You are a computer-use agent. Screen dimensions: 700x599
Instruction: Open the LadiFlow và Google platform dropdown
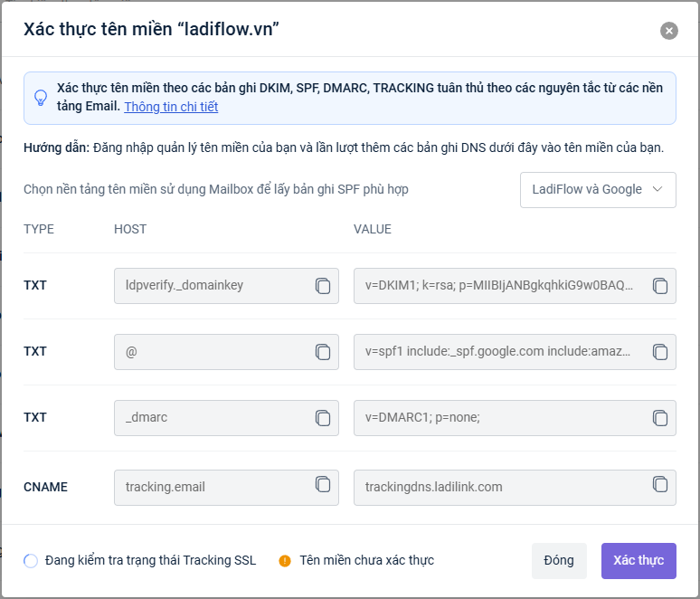click(598, 190)
